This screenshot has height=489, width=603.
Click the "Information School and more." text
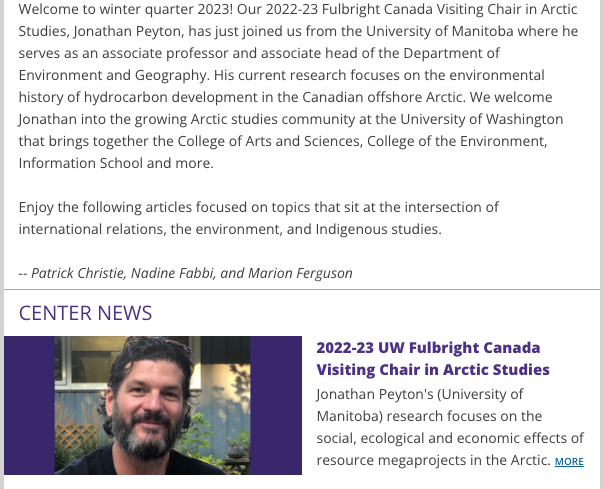[116, 163]
